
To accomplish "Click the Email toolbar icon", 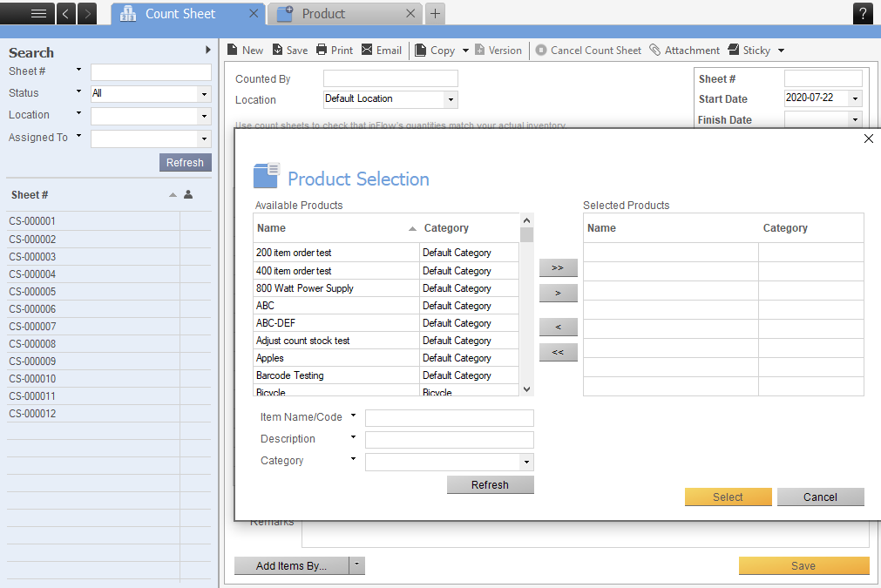I will [x=367, y=51].
